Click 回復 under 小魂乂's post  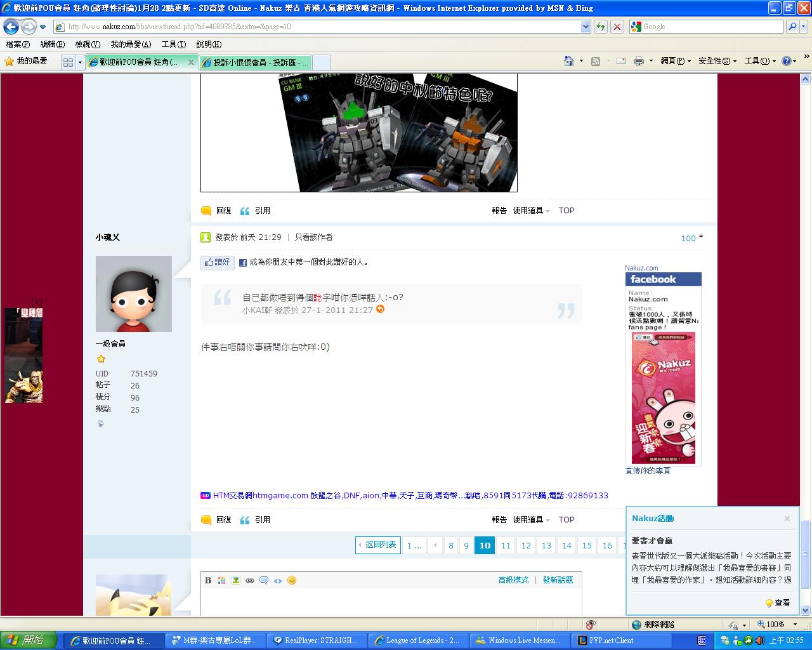click(216, 520)
